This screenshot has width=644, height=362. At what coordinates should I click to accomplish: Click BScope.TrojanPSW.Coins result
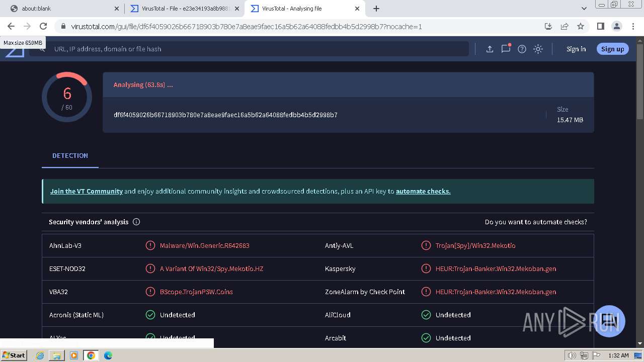pyautogui.click(x=196, y=292)
